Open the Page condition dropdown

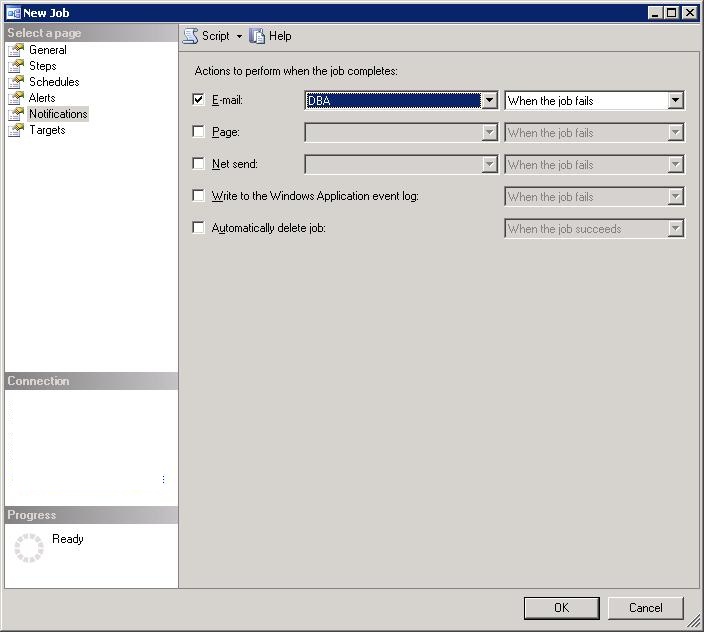(x=675, y=132)
